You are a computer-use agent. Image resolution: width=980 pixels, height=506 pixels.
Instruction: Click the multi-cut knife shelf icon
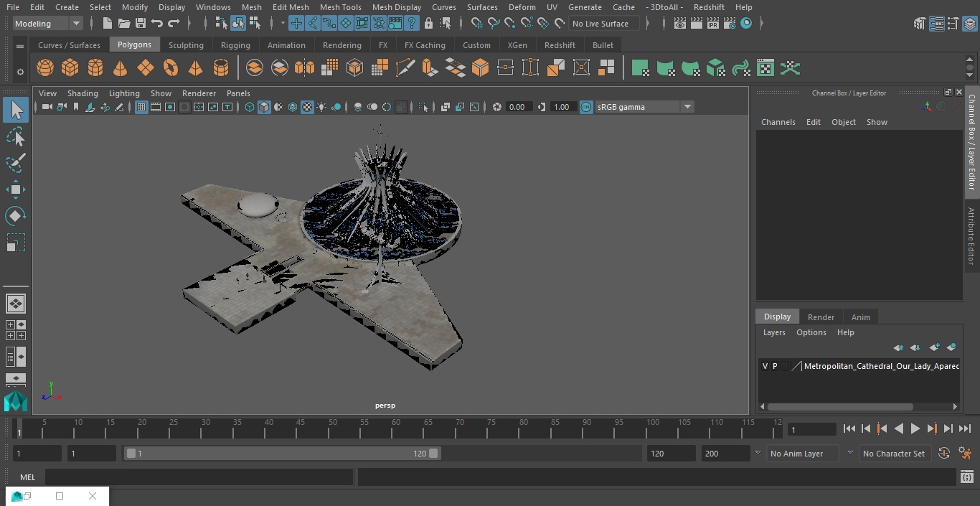pyautogui.click(x=405, y=68)
